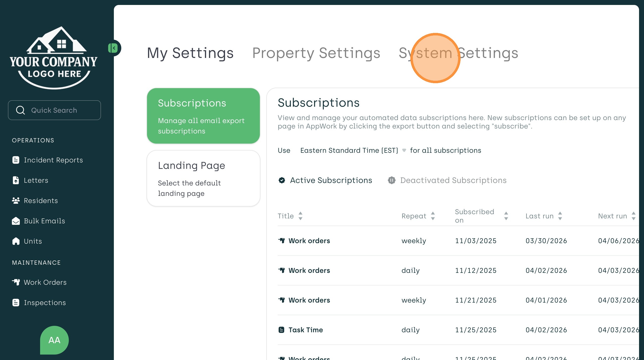Click the AA user avatar
This screenshot has width=644, height=360.
tap(54, 340)
